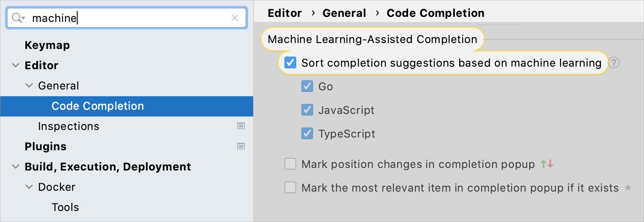Toggle the Go checkbox

(x=307, y=87)
